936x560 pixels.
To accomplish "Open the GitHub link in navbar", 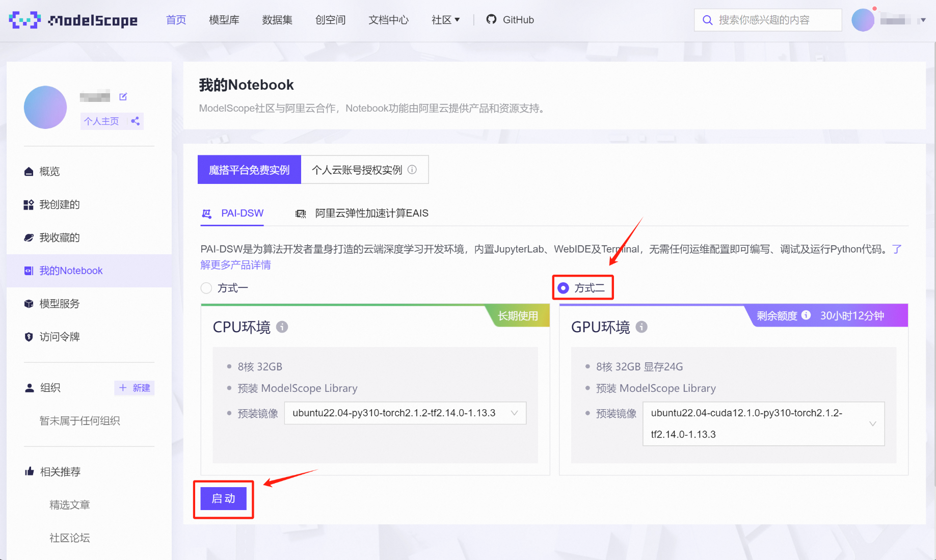I will click(510, 20).
